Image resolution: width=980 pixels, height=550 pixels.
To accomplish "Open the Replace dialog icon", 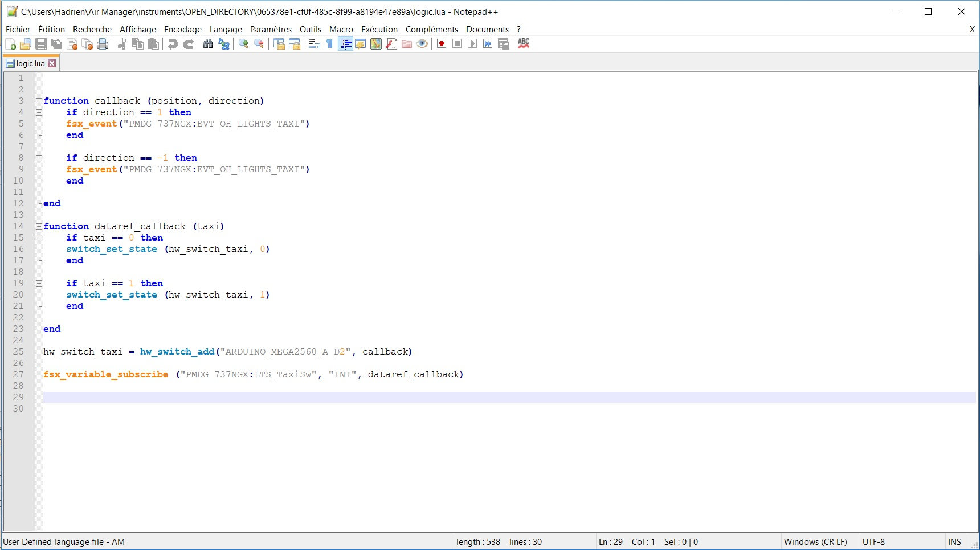I will 223,44.
